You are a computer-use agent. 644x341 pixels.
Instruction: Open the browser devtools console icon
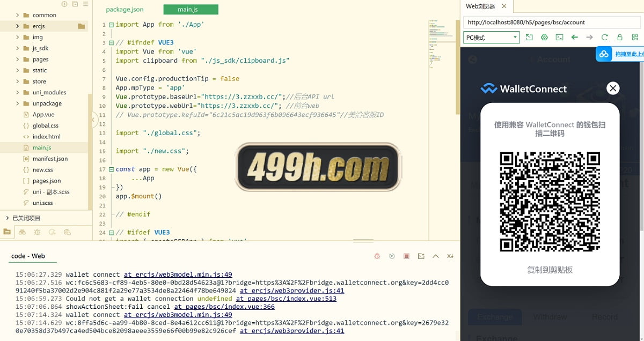(x=559, y=38)
